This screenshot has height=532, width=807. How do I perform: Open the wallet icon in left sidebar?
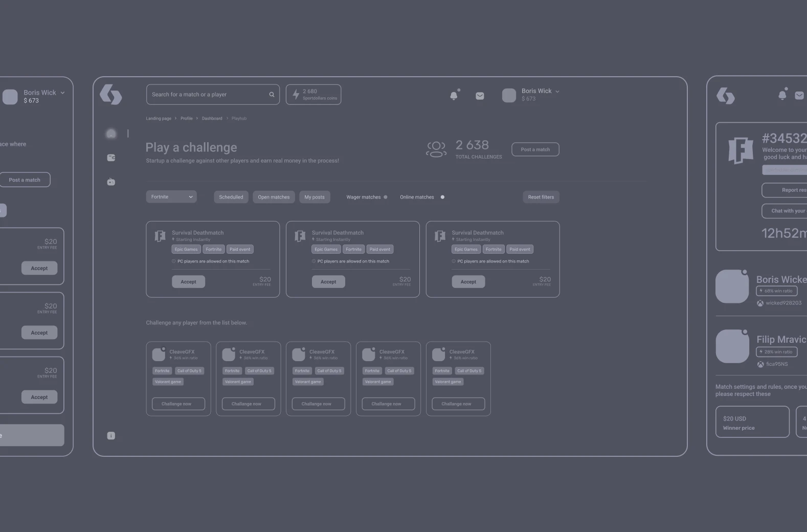tap(111, 158)
